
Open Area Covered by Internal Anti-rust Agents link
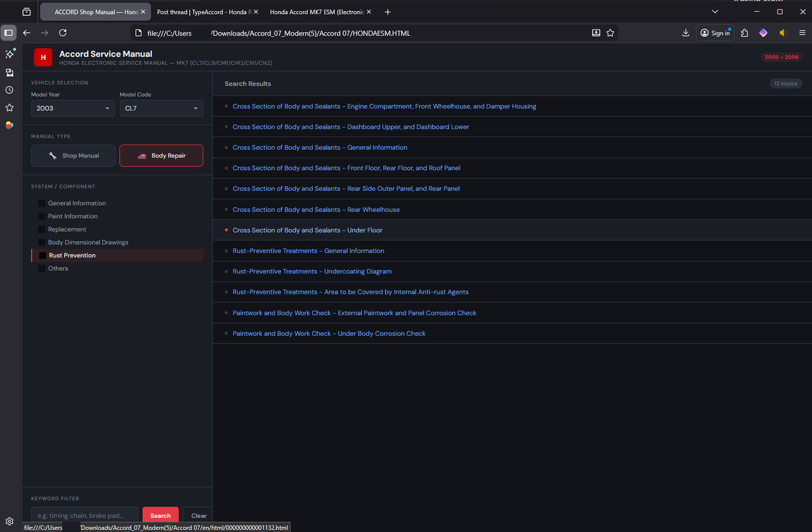[x=351, y=292]
